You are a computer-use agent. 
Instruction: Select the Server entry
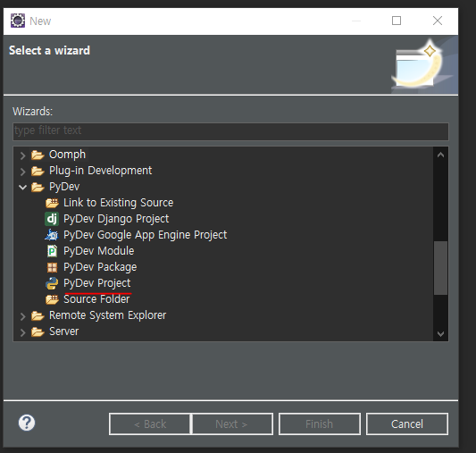coord(63,331)
